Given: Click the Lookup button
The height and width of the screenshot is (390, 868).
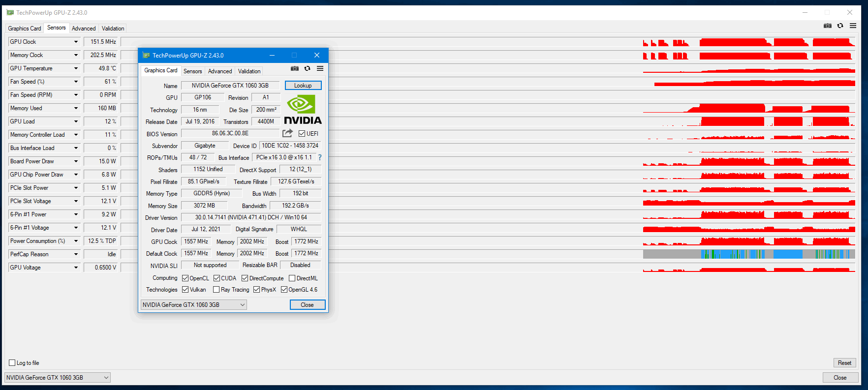Looking at the screenshot, I should pyautogui.click(x=303, y=86).
